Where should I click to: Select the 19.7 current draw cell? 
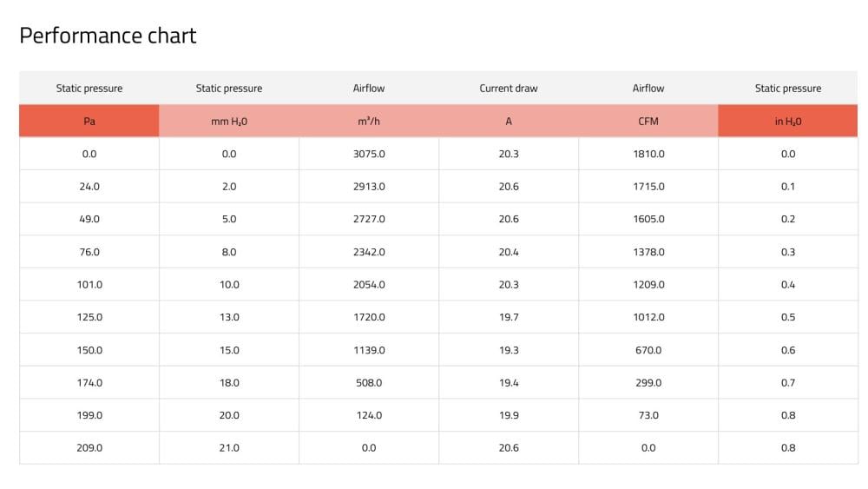pos(509,317)
